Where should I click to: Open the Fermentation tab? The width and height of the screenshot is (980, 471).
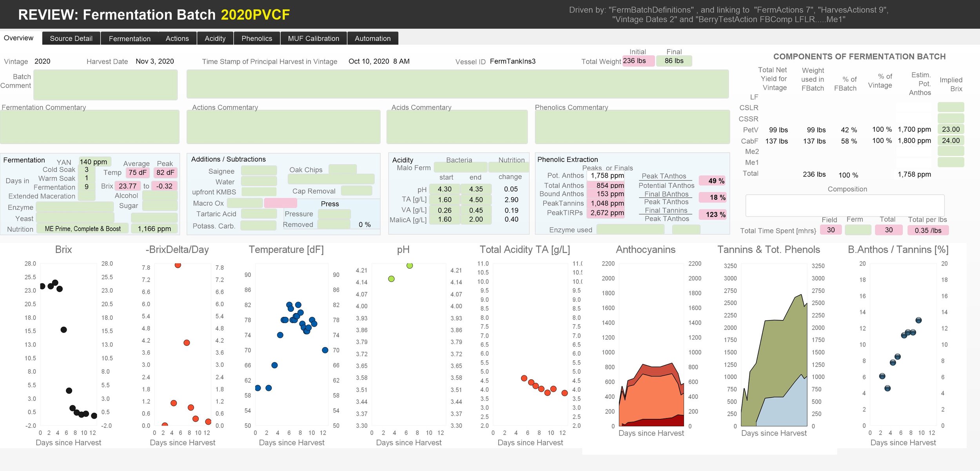point(129,38)
